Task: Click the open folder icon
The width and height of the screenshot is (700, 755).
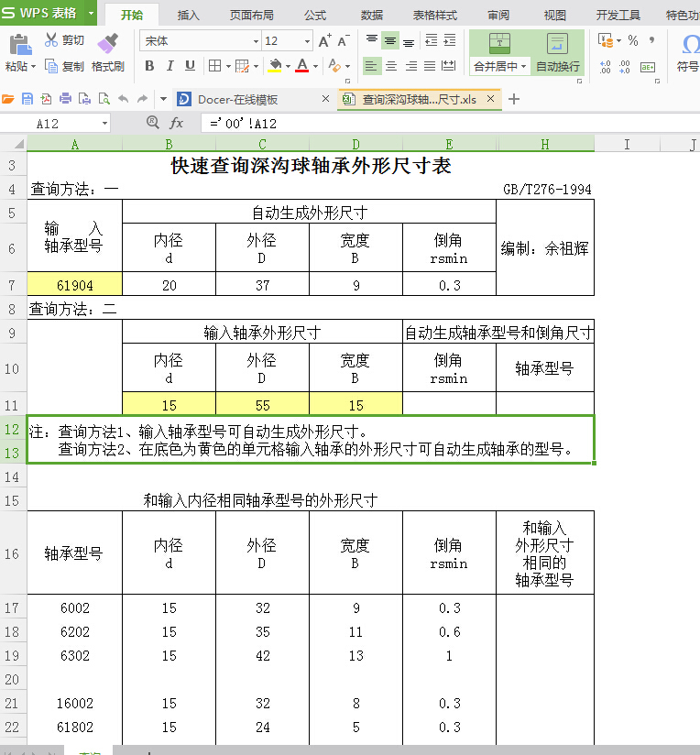Action: click(x=8, y=99)
